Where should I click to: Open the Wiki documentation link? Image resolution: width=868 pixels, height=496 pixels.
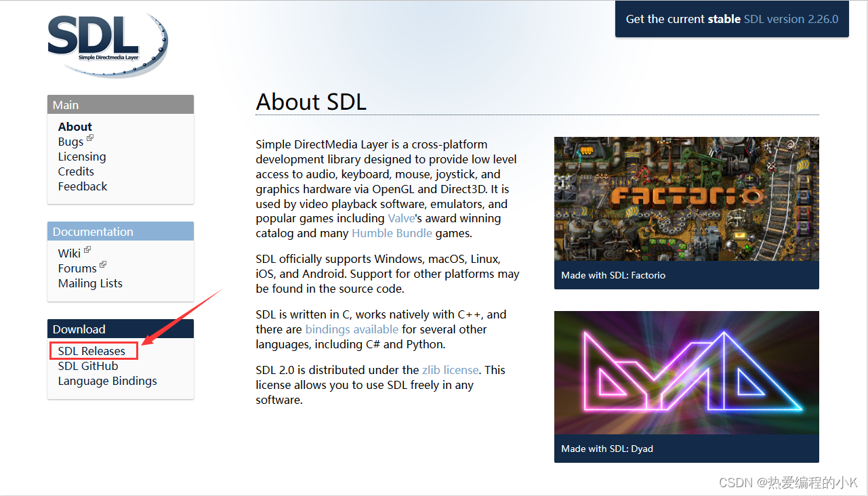pyautogui.click(x=69, y=253)
